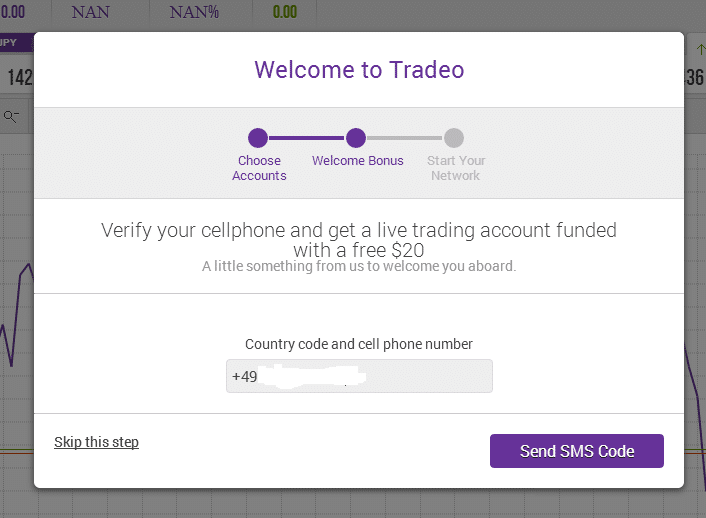This screenshot has height=518, width=706.
Task: Click the green 0.00 value in the top bar
Action: (x=284, y=13)
